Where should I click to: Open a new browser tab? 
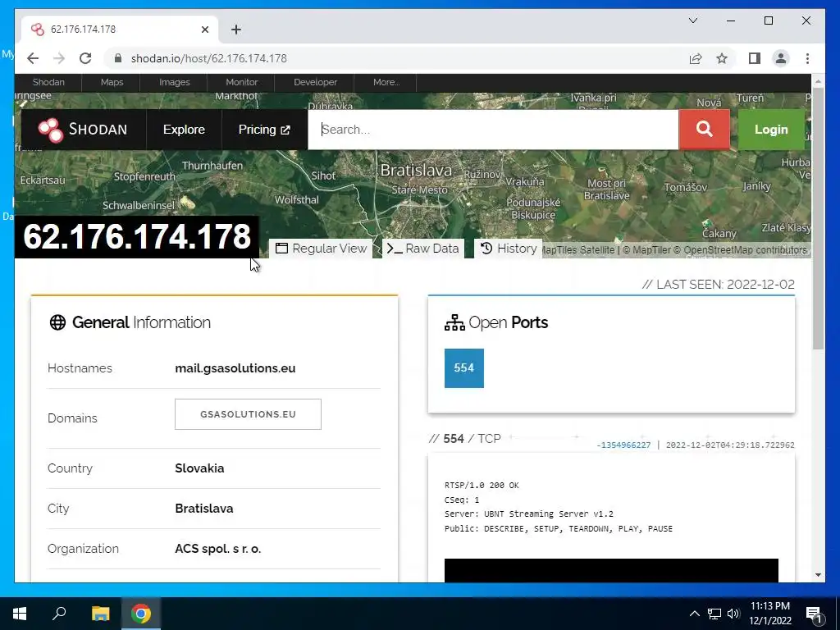tap(236, 30)
